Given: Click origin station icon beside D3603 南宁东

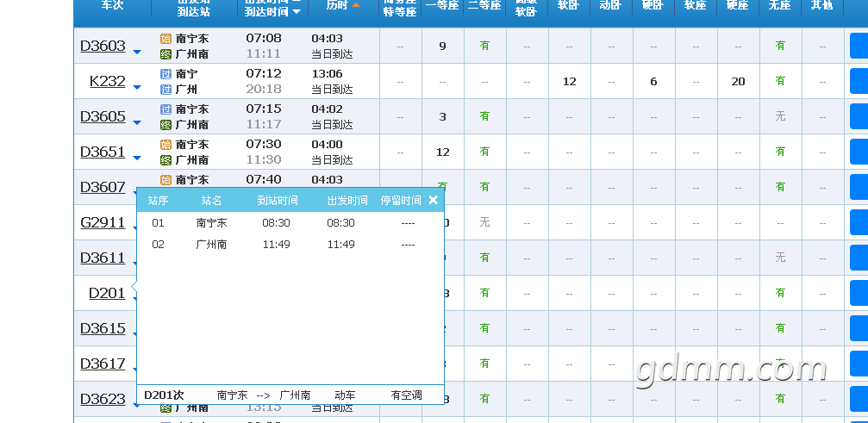Looking at the screenshot, I should 165,38.
